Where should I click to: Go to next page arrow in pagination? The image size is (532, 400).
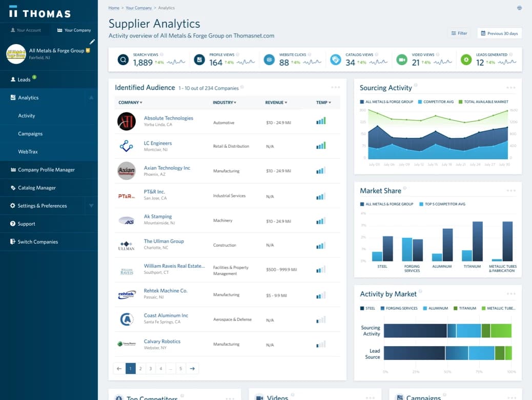pyautogui.click(x=192, y=368)
